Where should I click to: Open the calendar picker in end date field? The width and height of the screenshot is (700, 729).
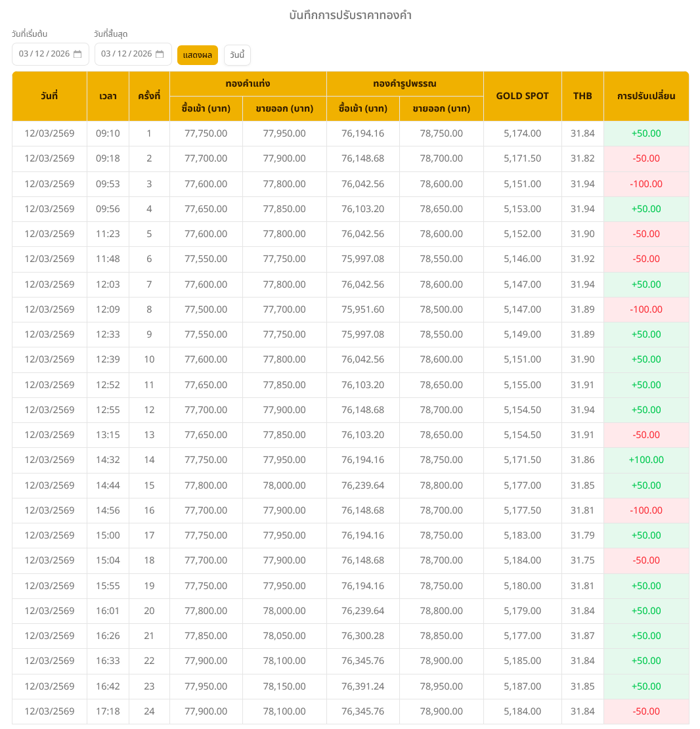160,55
